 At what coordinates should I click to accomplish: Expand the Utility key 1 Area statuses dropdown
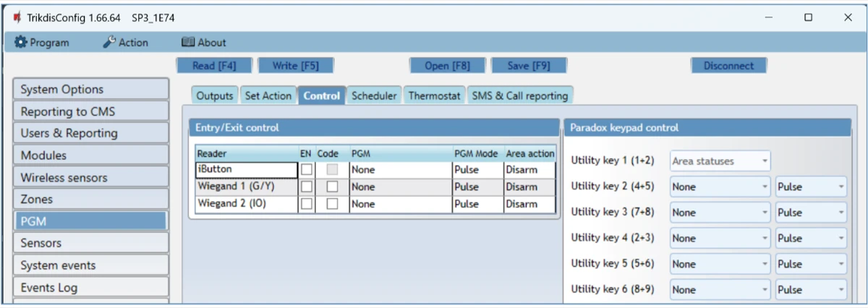tap(720, 161)
